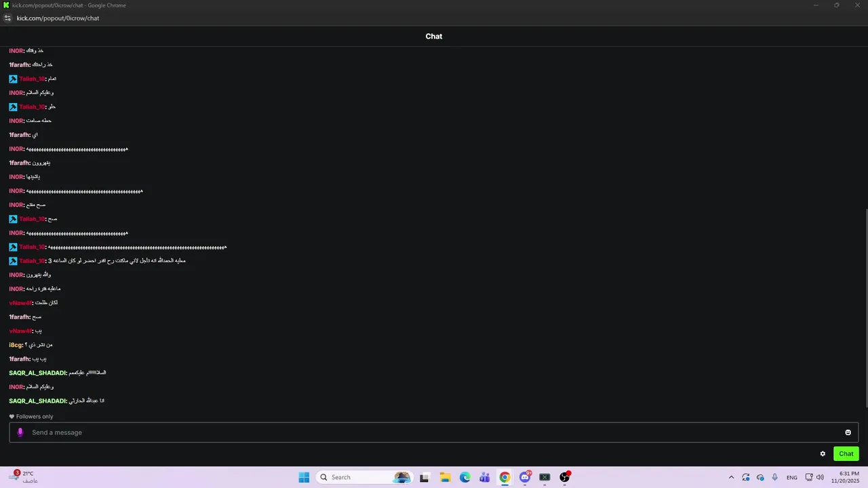Open Task View from the taskbar
Image resolution: width=868 pixels, height=488 pixels.
425,477
